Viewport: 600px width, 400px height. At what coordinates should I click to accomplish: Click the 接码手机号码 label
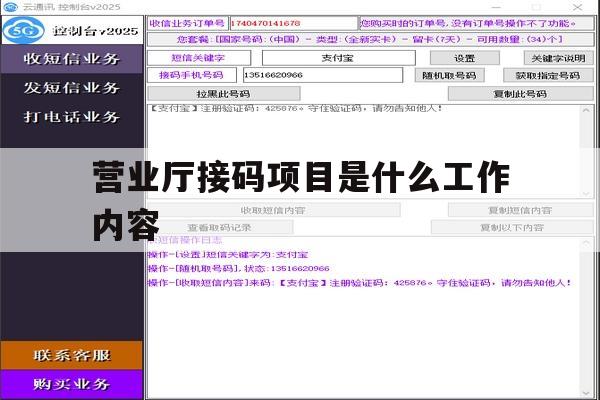(x=192, y=75)
